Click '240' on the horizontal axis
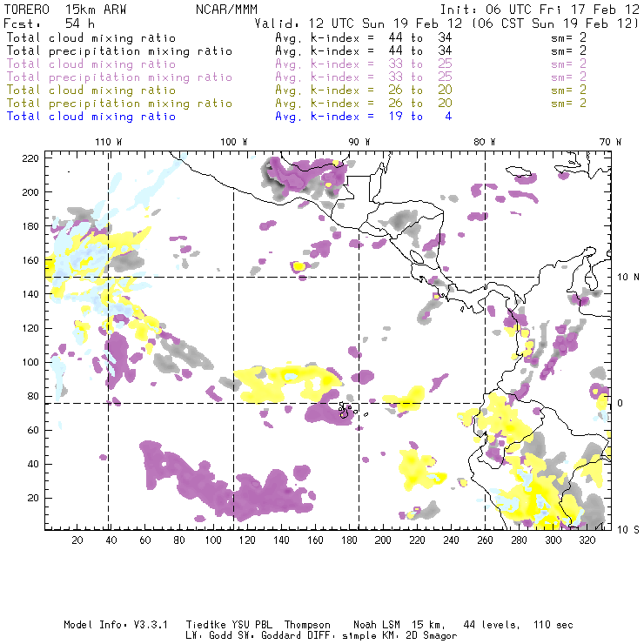Screen dimensions: 644x644 451,540
